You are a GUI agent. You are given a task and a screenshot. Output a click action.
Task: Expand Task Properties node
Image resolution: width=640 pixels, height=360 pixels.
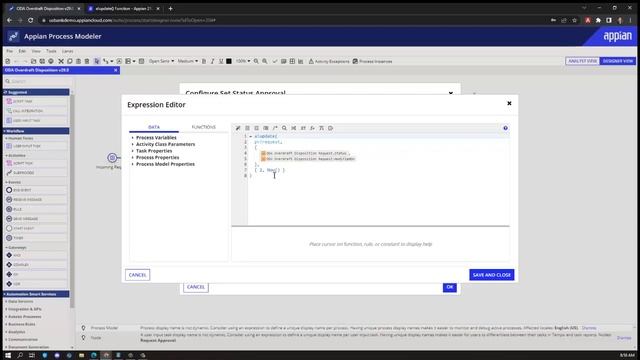pos(133,151)
